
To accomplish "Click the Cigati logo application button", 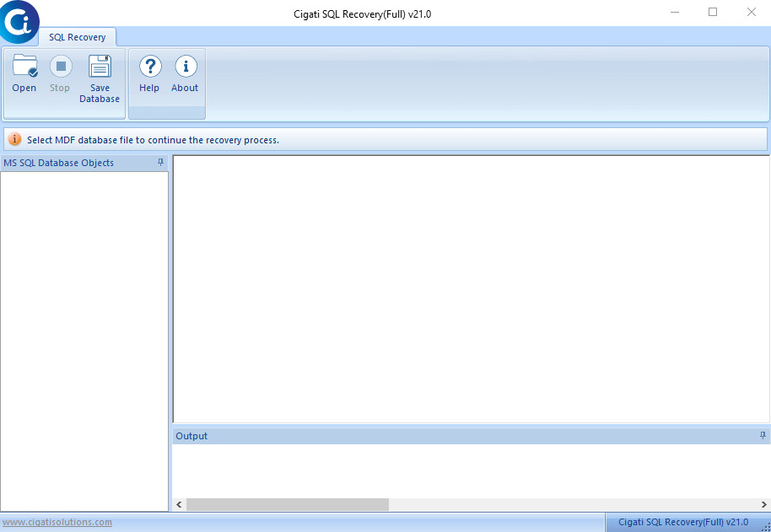I will (19, 22).
